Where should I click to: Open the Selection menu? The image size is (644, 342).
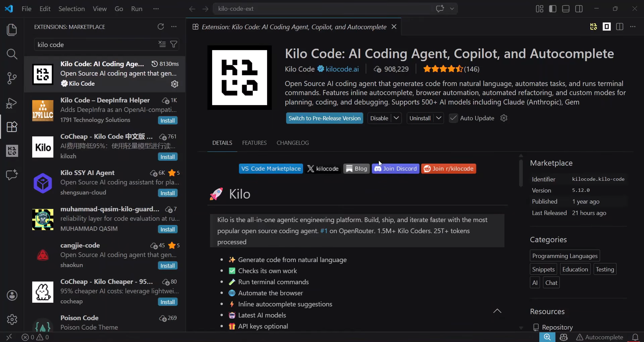tap(71, 9)
